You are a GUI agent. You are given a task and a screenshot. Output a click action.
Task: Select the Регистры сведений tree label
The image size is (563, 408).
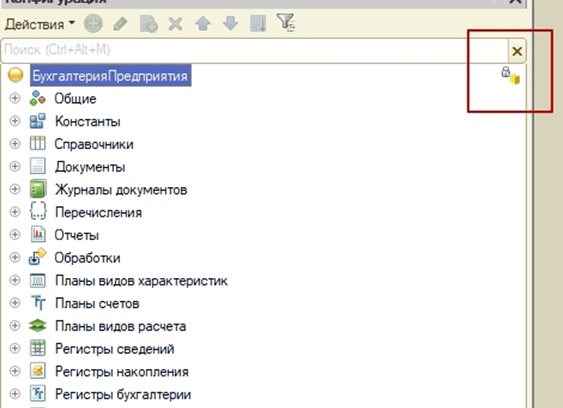(115, 349)
